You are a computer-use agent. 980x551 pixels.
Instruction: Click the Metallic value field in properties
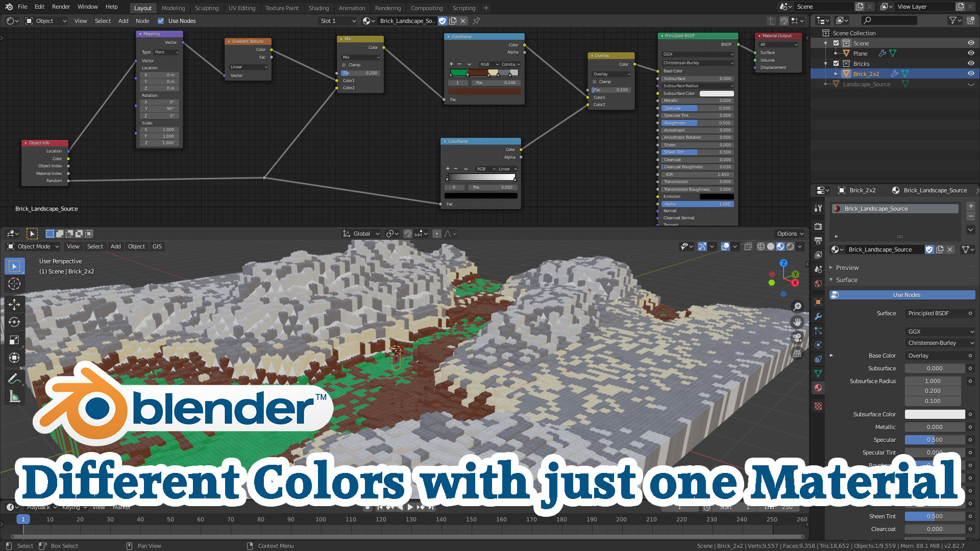point(935,427)
